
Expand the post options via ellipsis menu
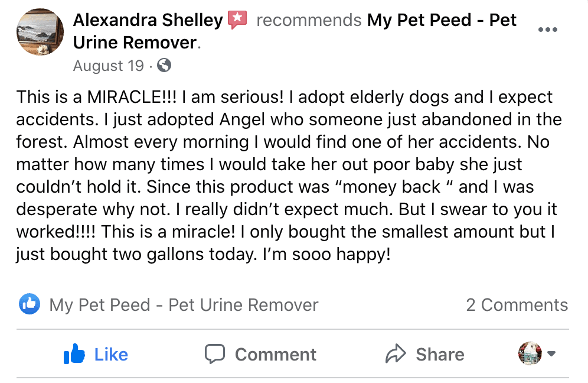click(548, 28)
